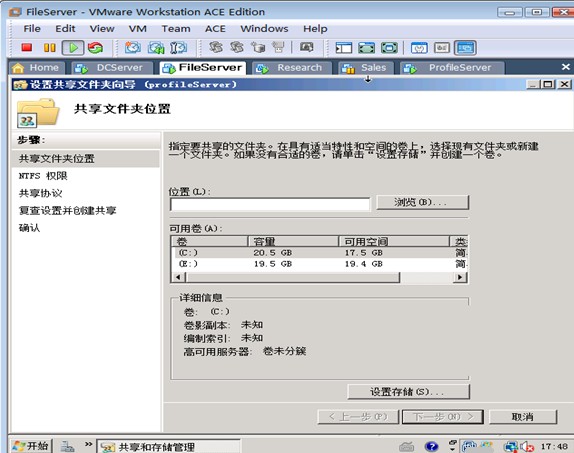Screen dimensions: 574x453
Task: Select the (E:) volume row
Action: pos(319,264)
